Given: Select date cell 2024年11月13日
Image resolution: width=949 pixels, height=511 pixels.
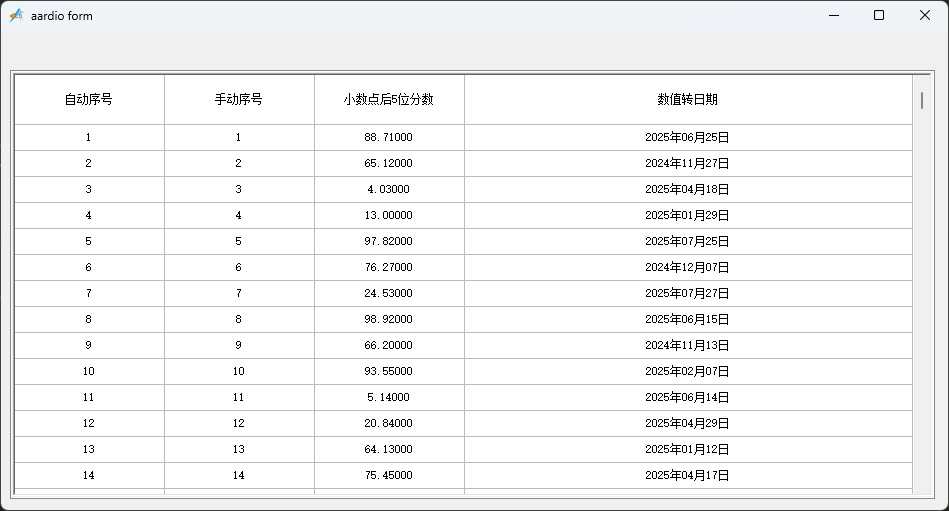Looking at the screenshot, I should (x=688, y=346).
